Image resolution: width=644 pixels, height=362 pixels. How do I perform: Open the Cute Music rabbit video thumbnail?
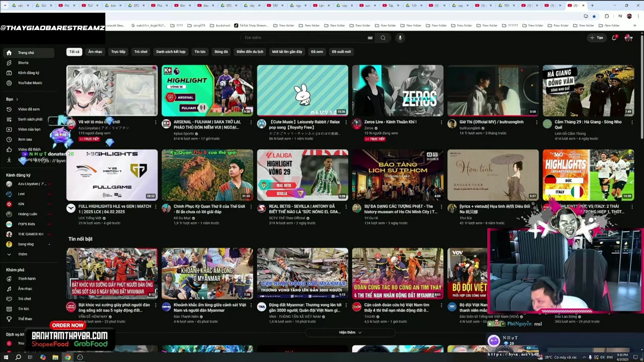(302, 91)
